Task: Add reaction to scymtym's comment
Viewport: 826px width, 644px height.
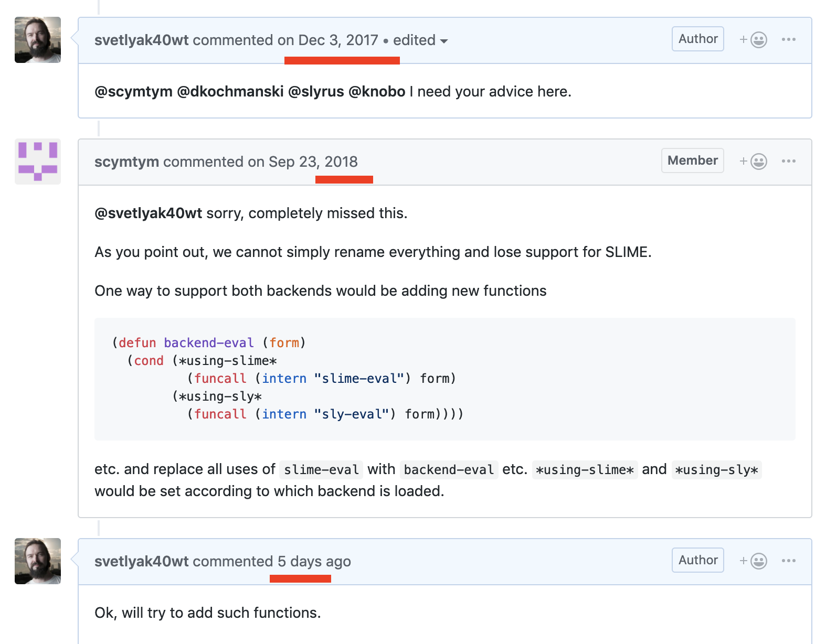Action: pos(753,162)
